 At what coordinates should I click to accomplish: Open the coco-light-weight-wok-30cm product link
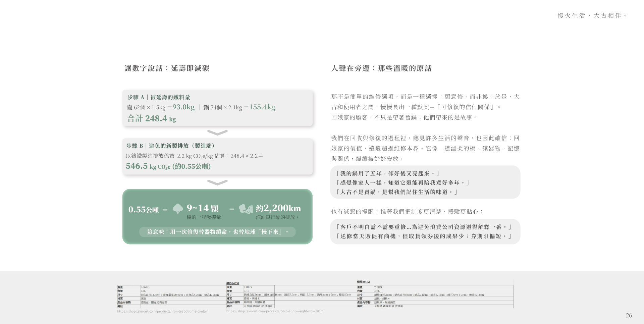275,311
